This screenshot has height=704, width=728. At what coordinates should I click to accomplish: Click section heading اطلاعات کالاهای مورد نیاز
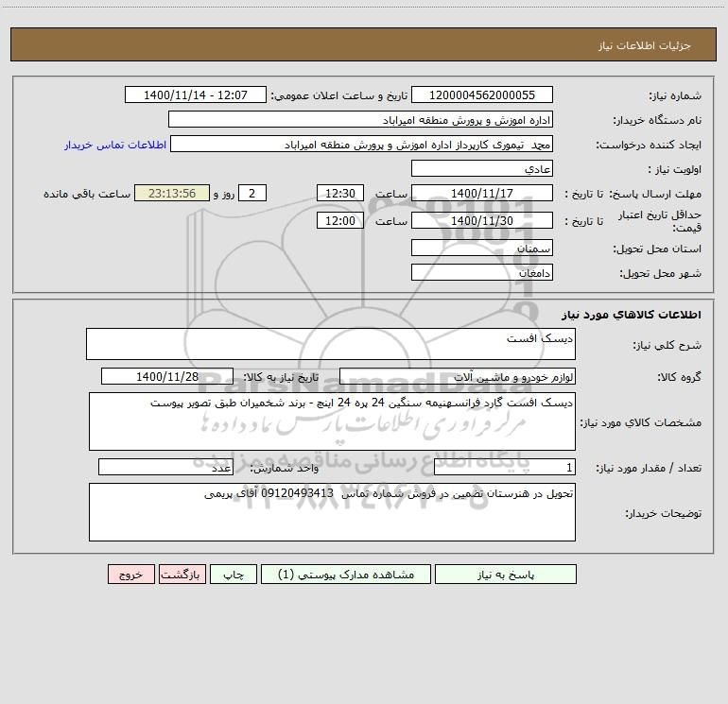point(632,315)
